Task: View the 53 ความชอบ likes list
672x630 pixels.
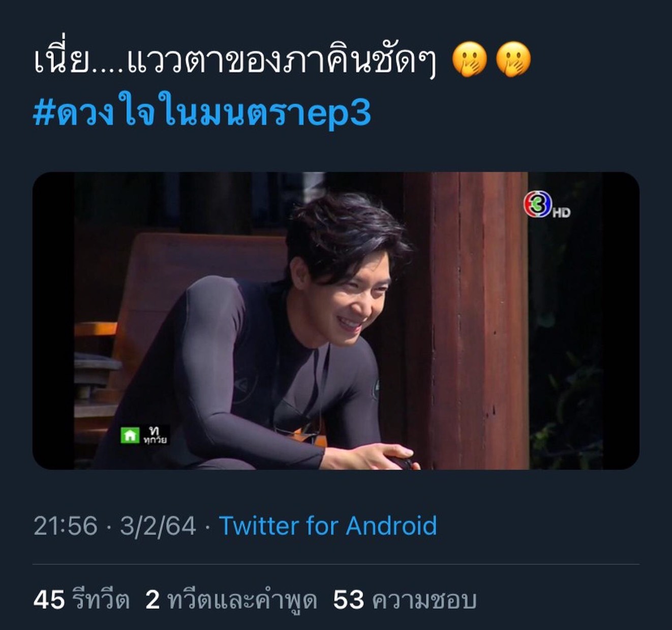Action: pos(405,600)
